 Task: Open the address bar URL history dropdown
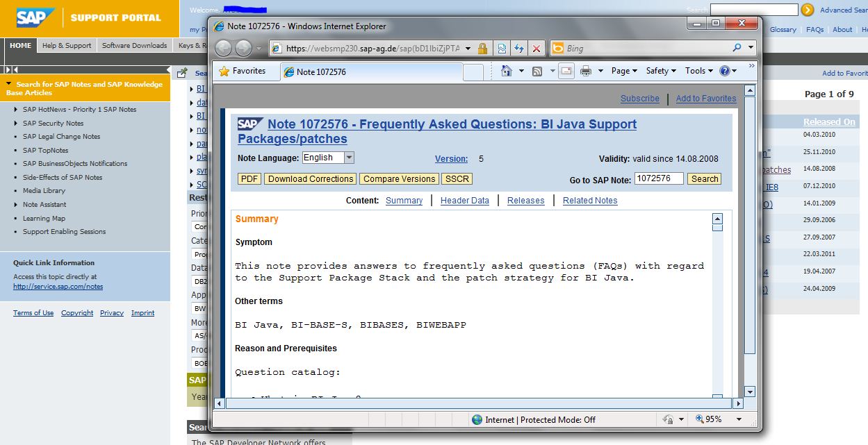click(x=467, y=49)
